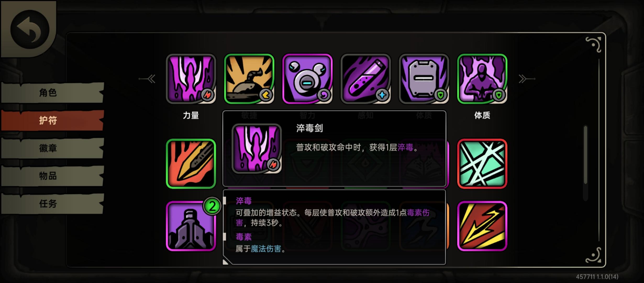
Task: Pick the gray shield plate amulet
Action: click(424, 79)
